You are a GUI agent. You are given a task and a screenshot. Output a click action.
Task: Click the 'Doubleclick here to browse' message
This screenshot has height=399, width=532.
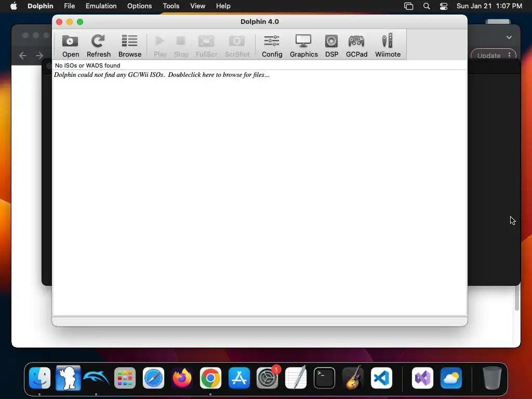pyautogui.click(x=162, y=75)
